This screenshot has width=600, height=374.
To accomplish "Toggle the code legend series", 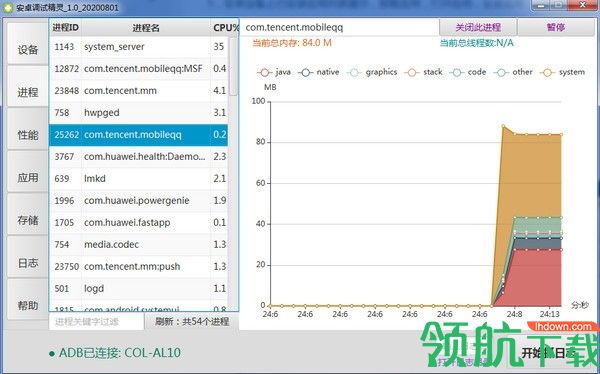I will pyautogui.click(x=468, y=72).
